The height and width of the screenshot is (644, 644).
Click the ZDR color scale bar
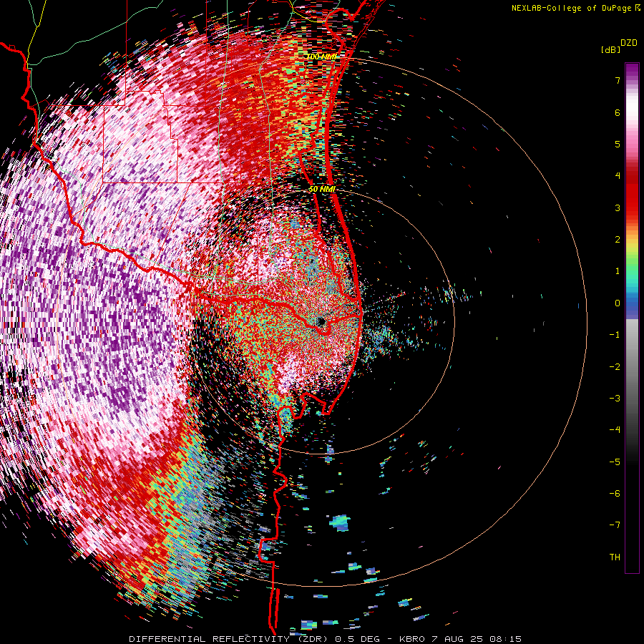632,318
